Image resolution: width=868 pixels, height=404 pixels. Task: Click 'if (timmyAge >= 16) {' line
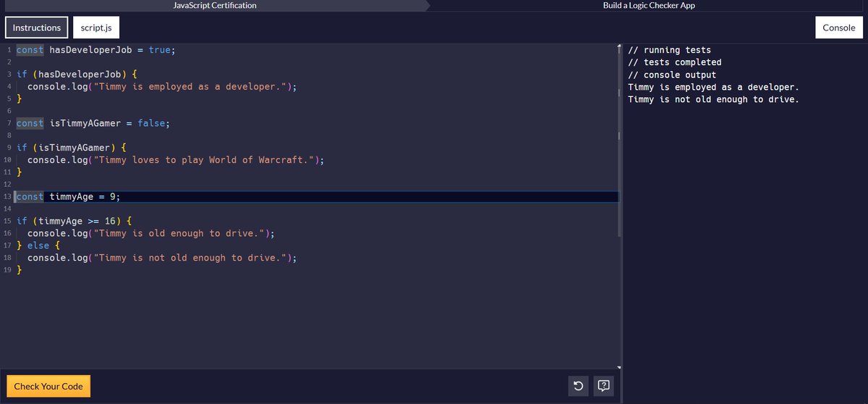pyautogui.click(x=75, y=221)
